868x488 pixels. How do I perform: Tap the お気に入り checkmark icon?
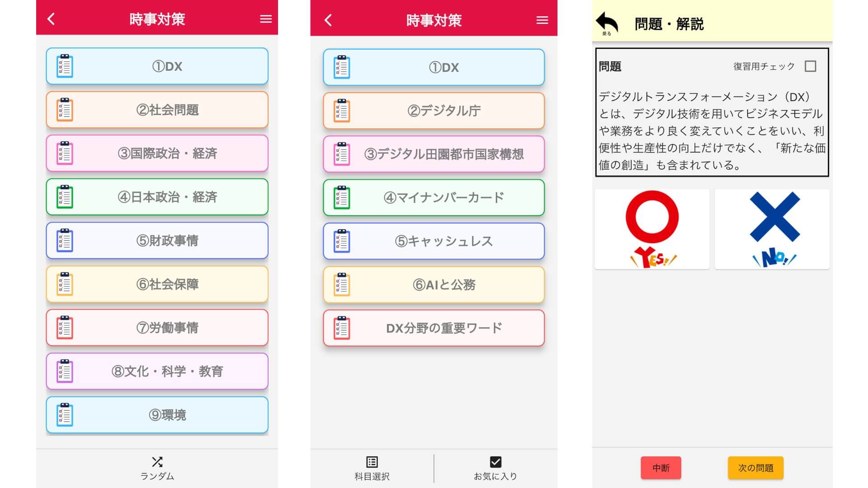[495, 462]
